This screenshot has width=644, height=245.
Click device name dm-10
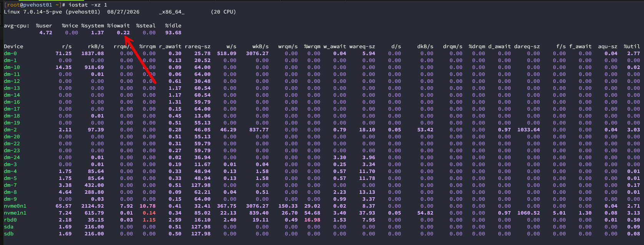[12, 67]
